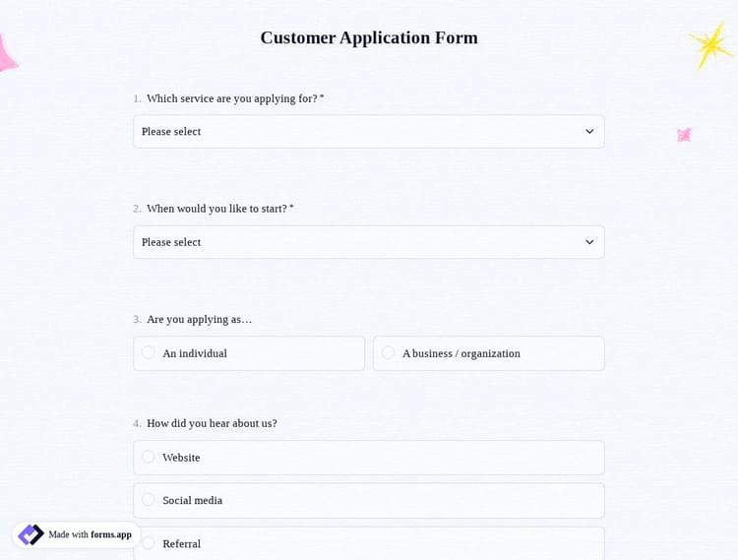Click the 'How did you hear about us?' label
738x560 pixels.
pos(212,423)
